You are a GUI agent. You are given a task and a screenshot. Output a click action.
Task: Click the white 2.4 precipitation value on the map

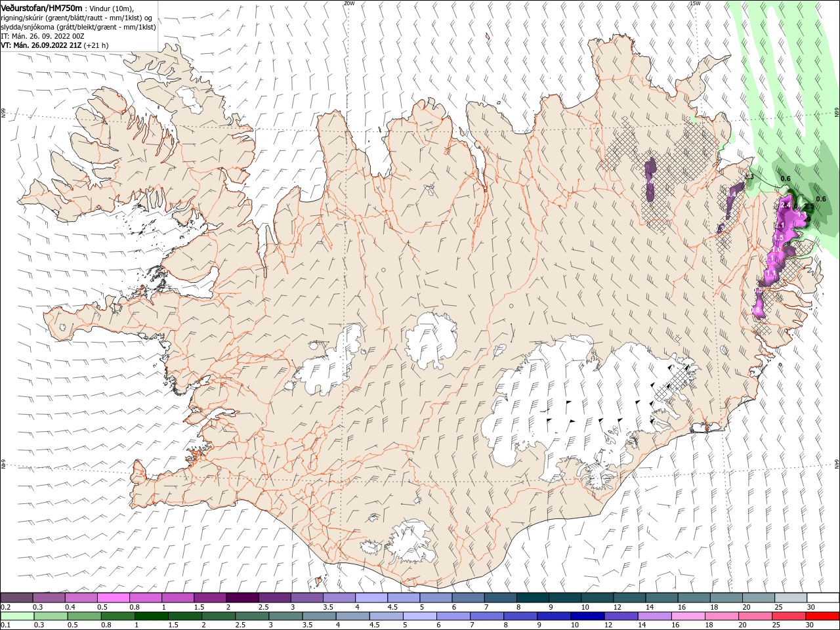point(786,205)
